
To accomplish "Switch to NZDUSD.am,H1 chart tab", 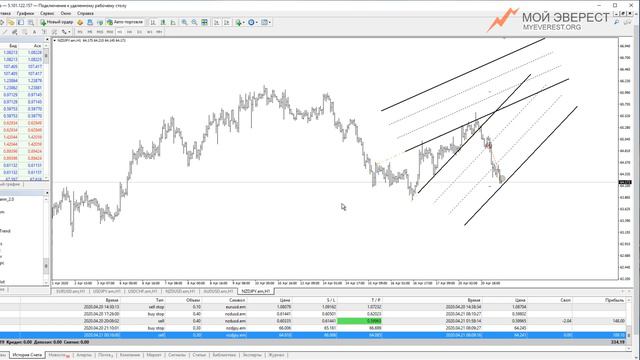I will [x=180, y=291].
